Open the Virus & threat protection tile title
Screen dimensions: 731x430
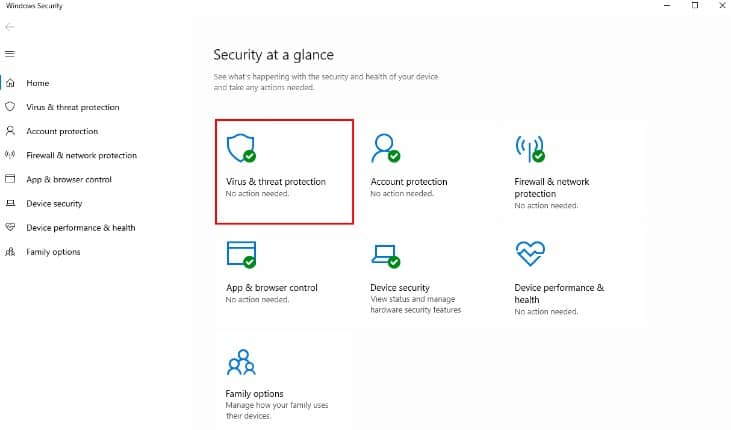276,182
